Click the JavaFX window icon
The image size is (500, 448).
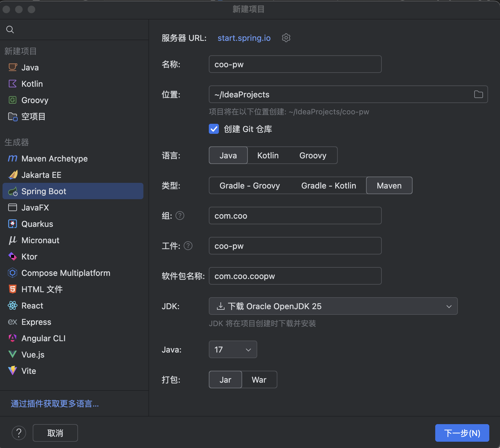click(x=13, y=207)
